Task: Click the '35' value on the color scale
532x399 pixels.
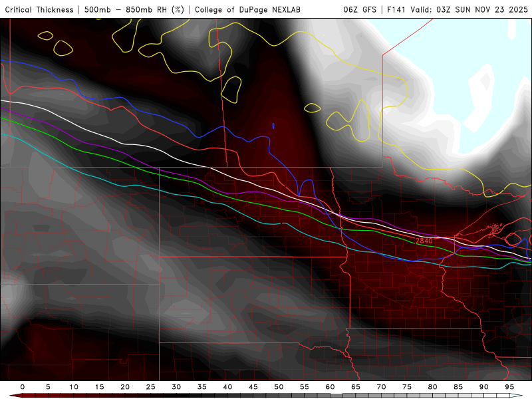Action: [x=202, y=387]
